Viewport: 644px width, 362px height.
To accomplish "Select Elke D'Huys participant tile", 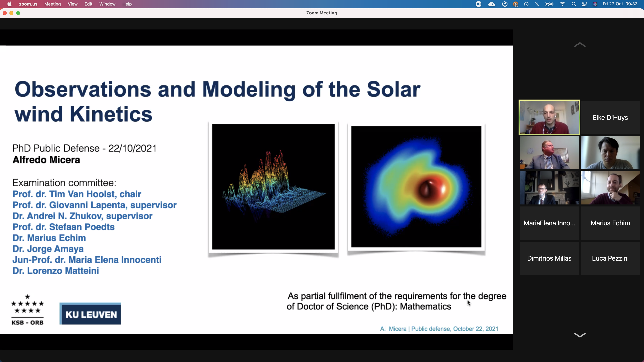I will 610,117.
